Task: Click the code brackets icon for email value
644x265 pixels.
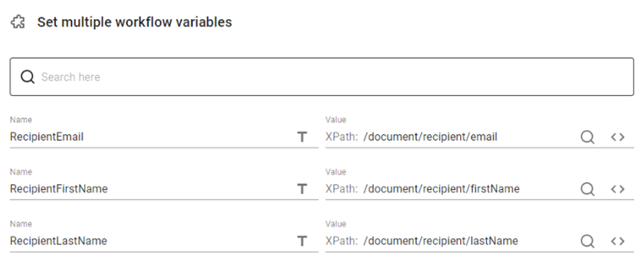Action: [618, 137]
